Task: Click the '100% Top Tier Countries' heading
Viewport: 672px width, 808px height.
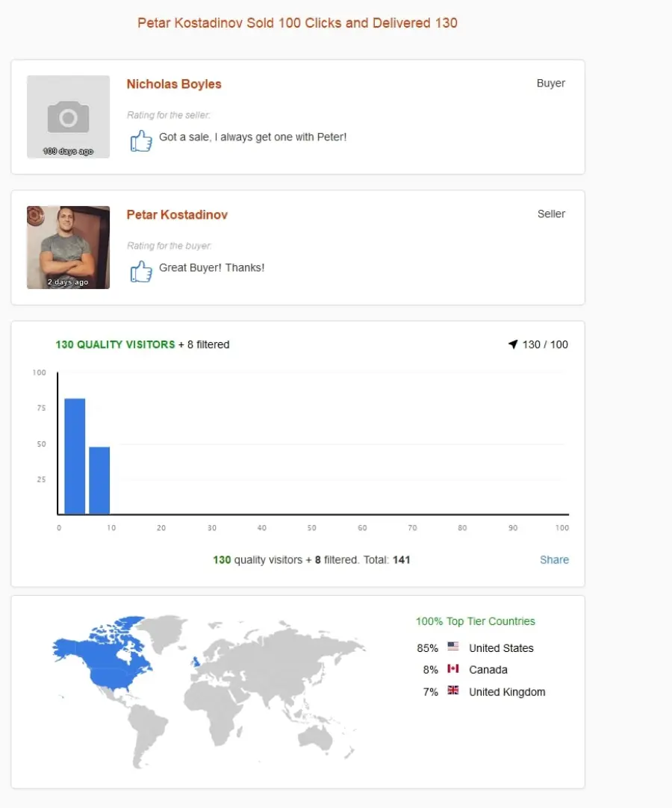Action: coord(476,621)
